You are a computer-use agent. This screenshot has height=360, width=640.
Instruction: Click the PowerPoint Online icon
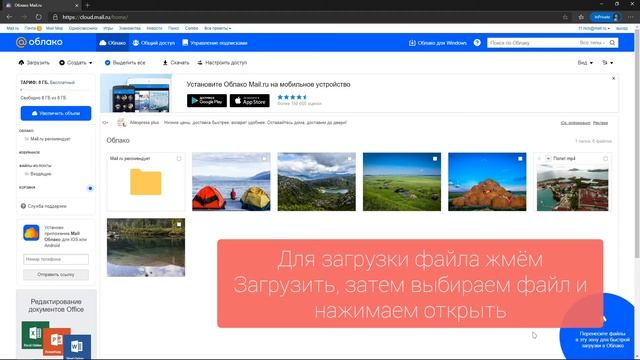57,341
